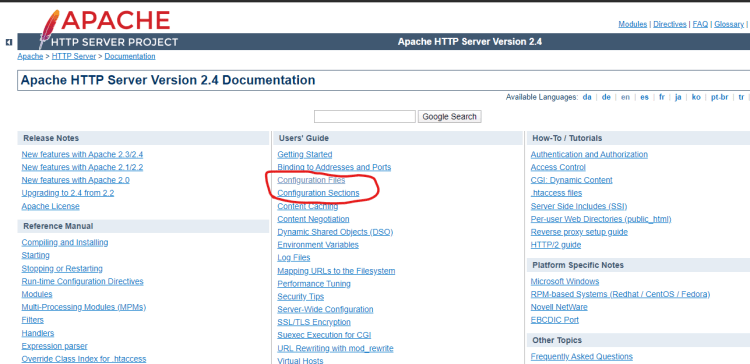The height and width of the screenshot is (364, 750).
Task: Open the FAQ link in the top navigation
Action: click(x=700, y=24)
